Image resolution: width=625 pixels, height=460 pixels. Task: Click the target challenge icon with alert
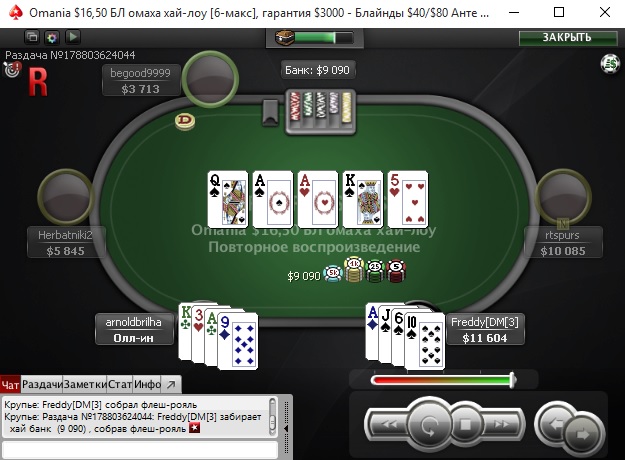click(12, 69)
